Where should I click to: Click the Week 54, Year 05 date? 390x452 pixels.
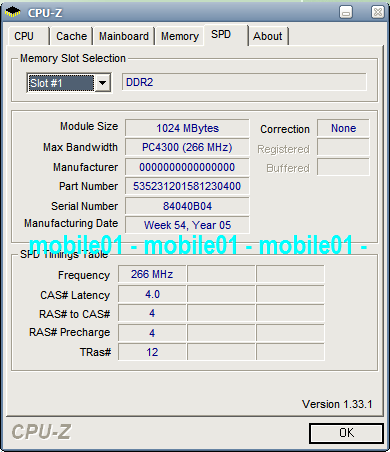(187, 225)
